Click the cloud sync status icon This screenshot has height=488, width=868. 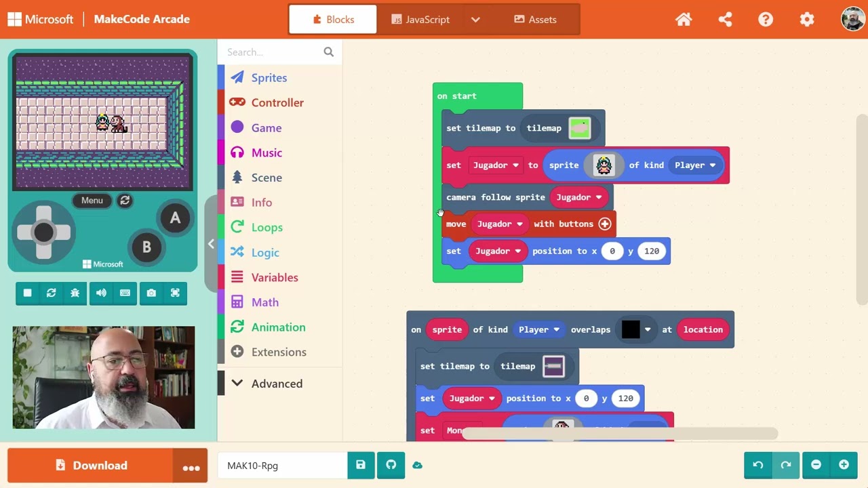point(418,465)
